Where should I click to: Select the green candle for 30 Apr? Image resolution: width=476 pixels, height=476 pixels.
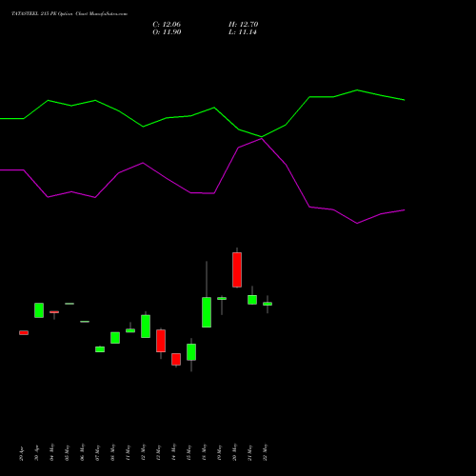tap(39, 310)
